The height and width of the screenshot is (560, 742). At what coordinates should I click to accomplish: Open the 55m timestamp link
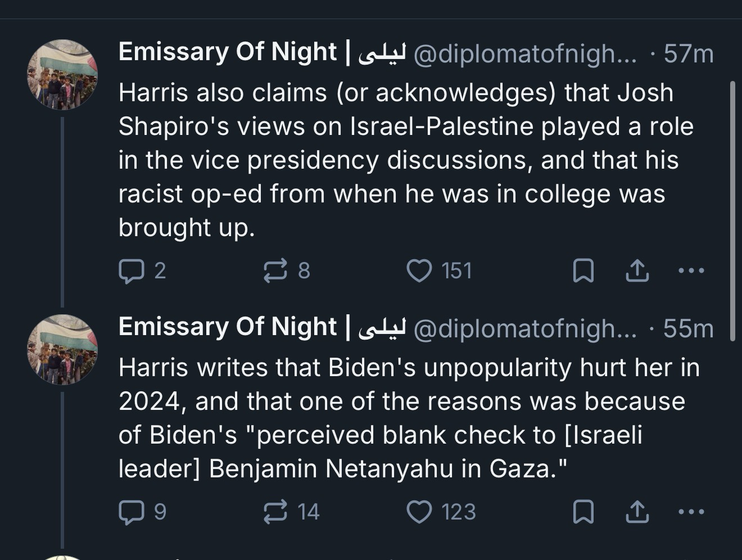click(x=688, y=328)
